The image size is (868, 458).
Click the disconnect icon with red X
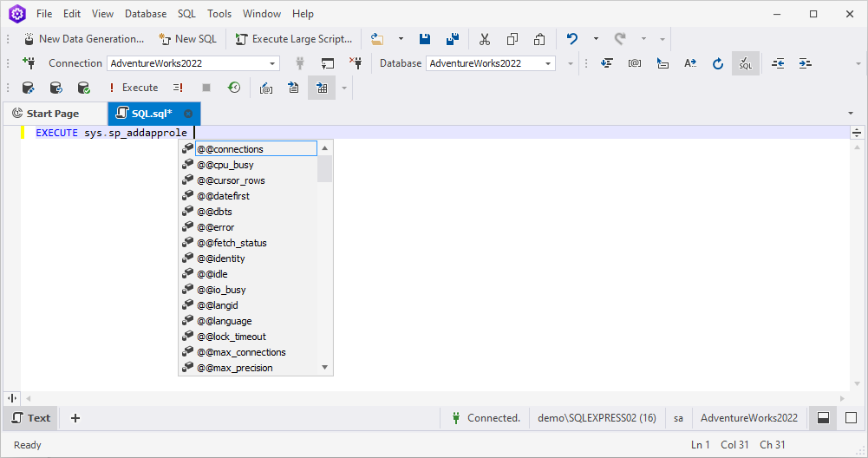pyautogui.click(x=356, y=63)
